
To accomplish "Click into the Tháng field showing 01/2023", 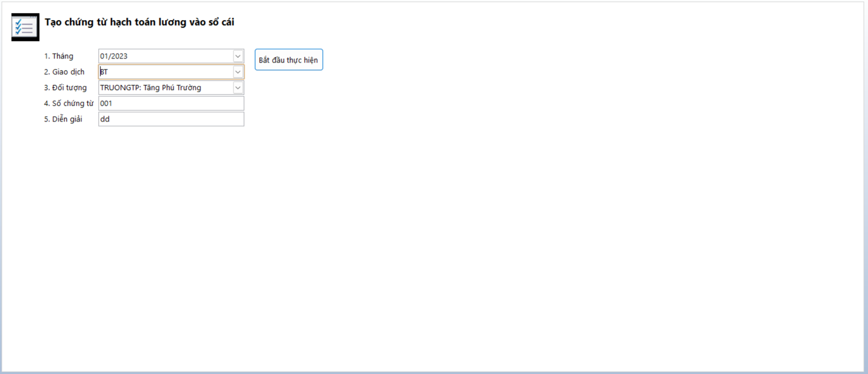I will point(163,56).
